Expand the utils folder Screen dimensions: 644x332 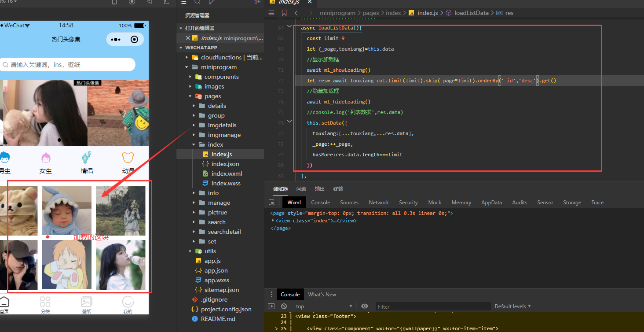pos(190,251)
